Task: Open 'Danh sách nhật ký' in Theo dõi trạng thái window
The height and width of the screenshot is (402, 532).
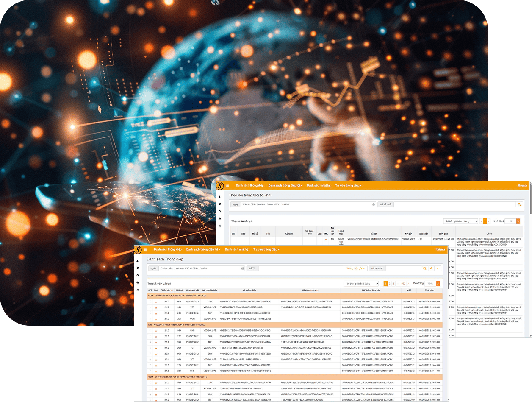Action: click(x=319, y=186)
